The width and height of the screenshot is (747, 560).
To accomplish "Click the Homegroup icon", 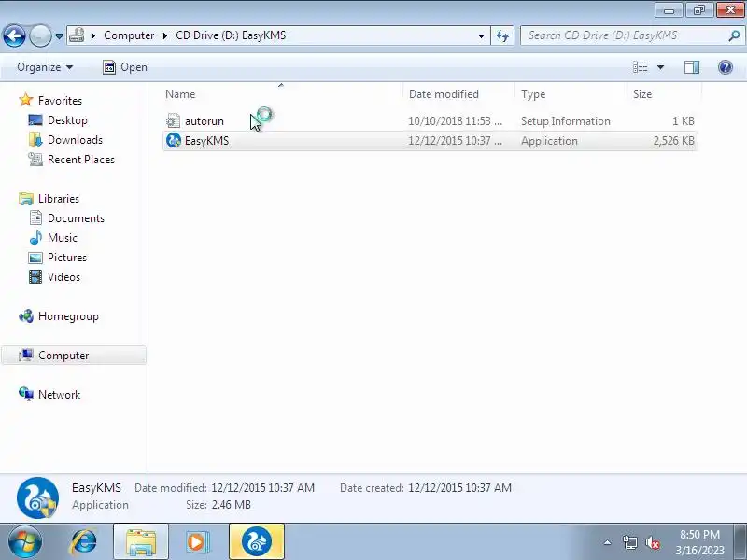I will (x=26, y=316).
